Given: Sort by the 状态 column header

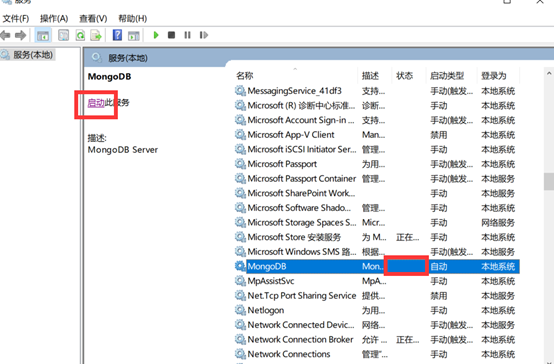Looking at the screenshot, I should (x=405, y=76).
